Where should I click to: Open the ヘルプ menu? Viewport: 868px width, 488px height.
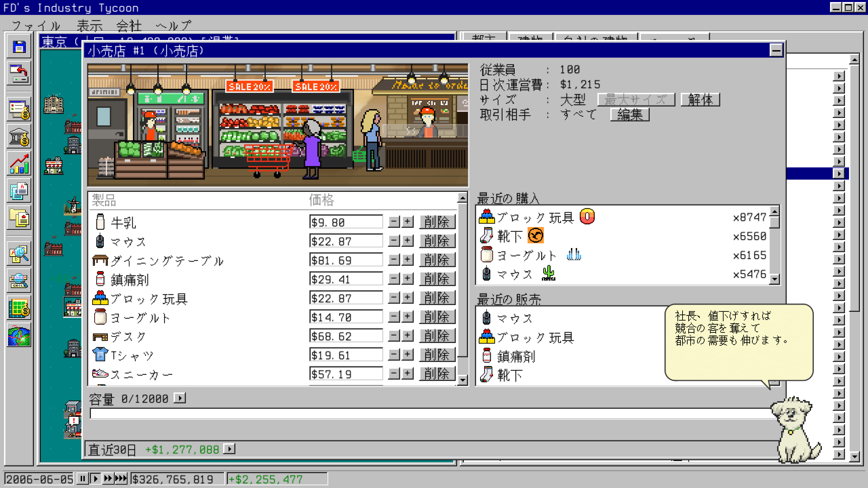coord(173,26)
